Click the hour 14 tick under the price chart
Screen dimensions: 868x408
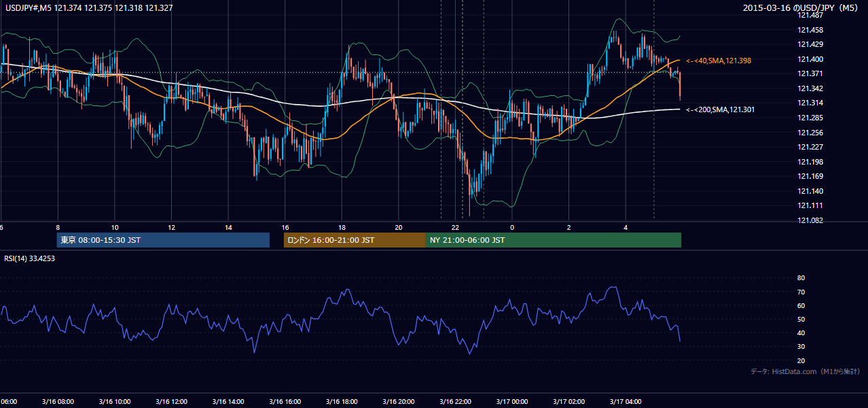[228, 227]
